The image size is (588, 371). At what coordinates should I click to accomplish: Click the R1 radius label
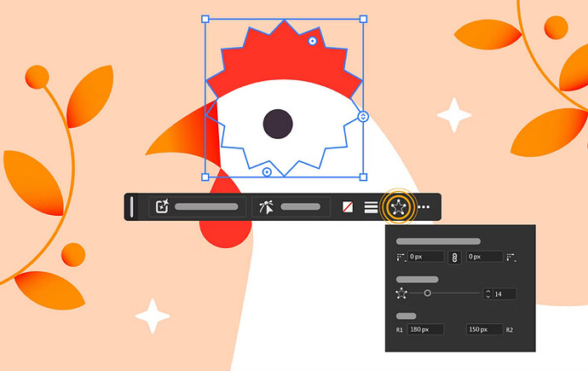(400, 330)
